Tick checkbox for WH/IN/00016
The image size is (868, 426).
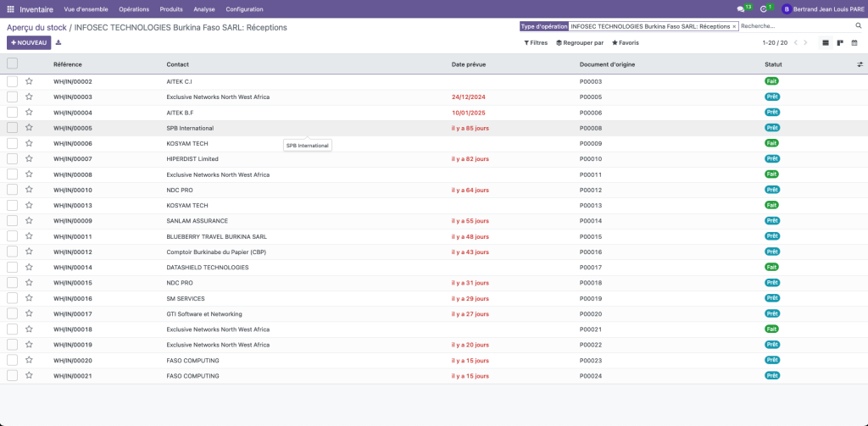[x=12, y=298]
